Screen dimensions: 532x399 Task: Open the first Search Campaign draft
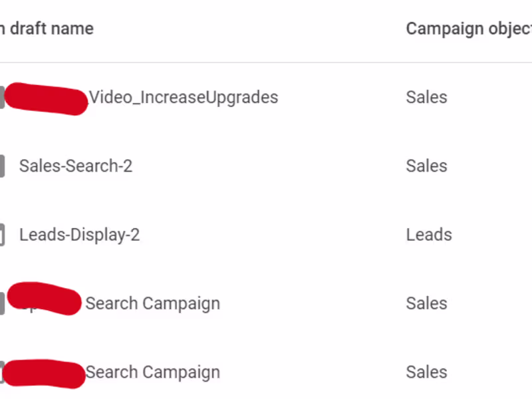152,304
